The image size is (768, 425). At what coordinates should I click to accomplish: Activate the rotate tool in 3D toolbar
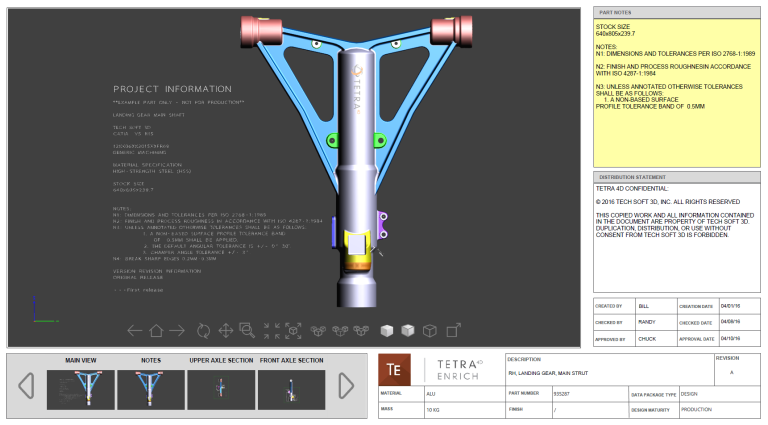[x=203, y=331]
